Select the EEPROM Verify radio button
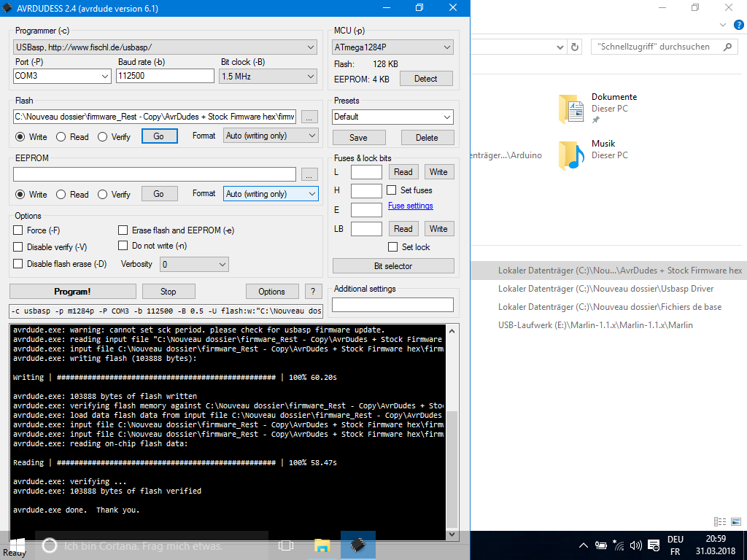This screenshot has height=560, width=747. coord(102,194)
